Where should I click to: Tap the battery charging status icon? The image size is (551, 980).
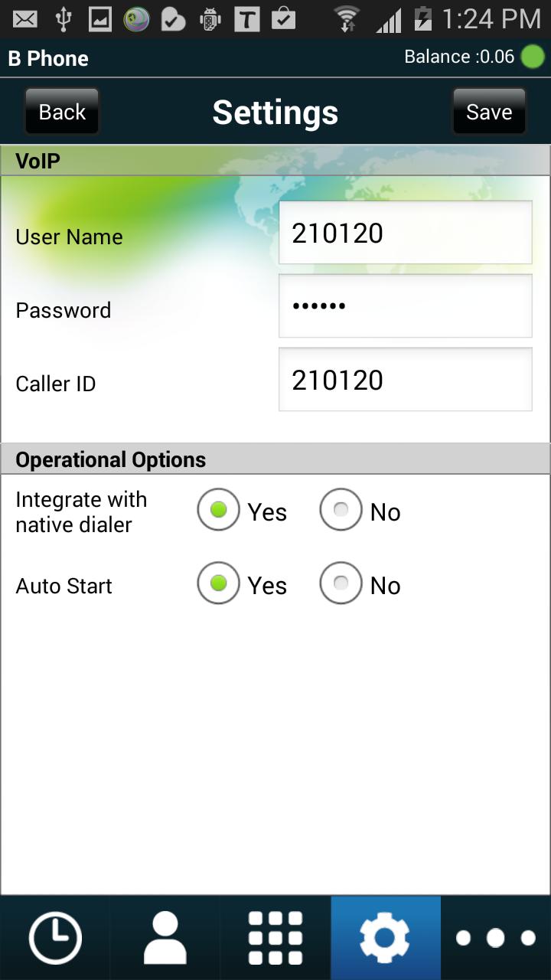422,18
